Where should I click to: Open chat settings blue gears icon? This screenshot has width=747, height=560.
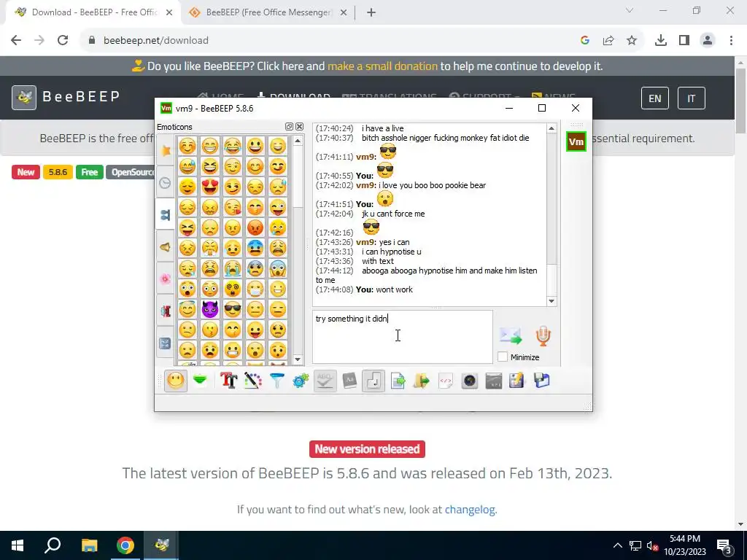pos(301,381)
